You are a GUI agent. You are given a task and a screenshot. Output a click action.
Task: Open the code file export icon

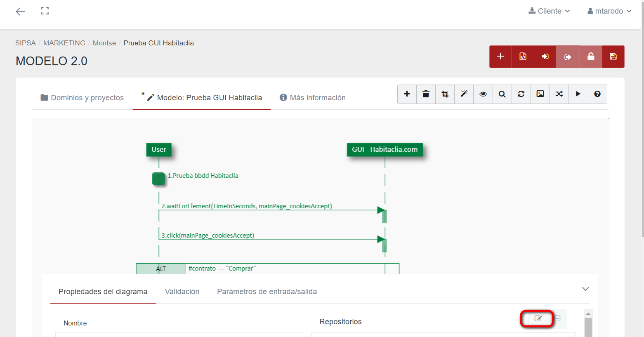523,57
